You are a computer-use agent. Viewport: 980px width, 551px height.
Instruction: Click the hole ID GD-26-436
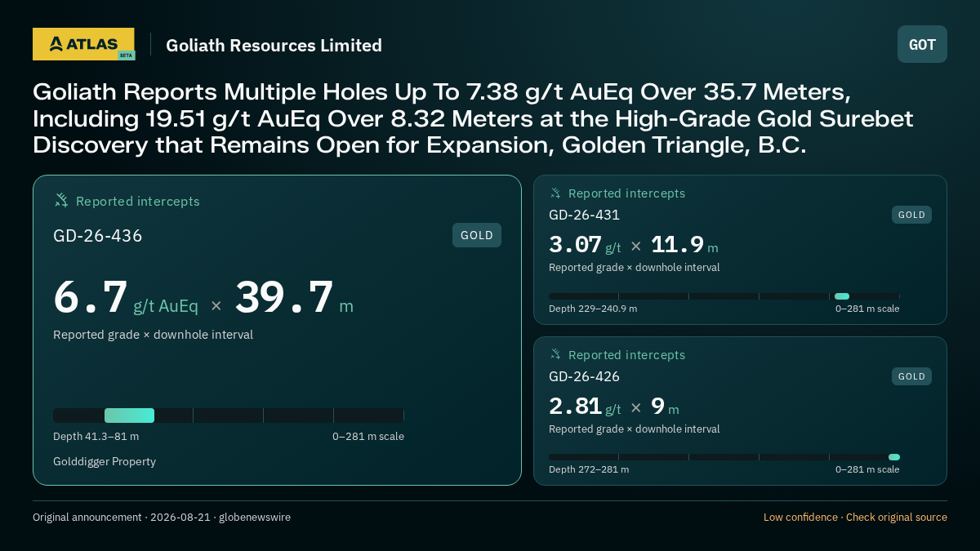98,236
